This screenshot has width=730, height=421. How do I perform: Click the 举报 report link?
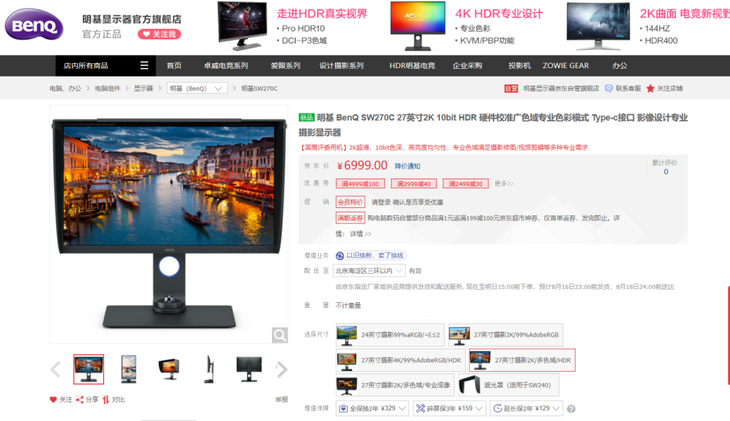coord(282,400)
